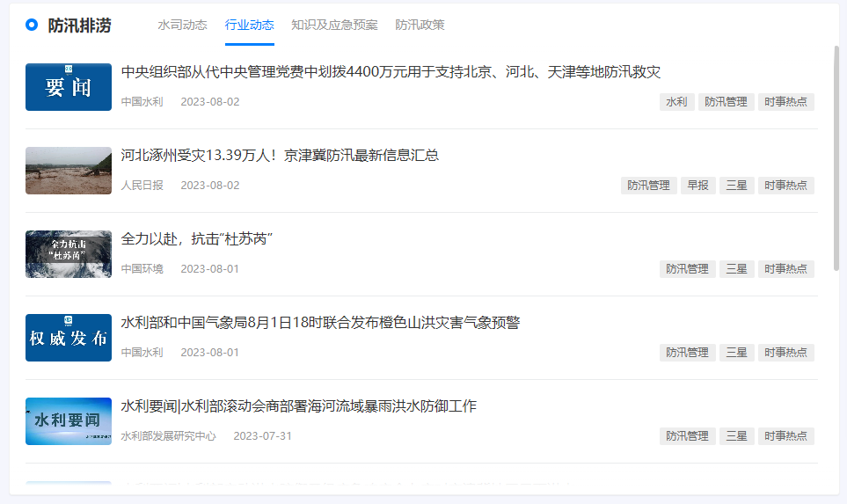Click 时事热点 tag on 海河流域 article
Screen dimensions: 847x504
coord(786,436)
